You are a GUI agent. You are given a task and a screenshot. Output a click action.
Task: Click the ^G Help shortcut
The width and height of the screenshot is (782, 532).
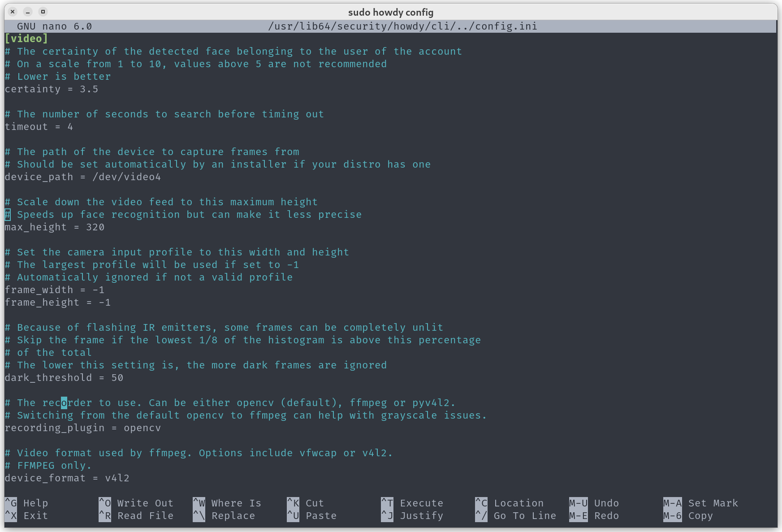26,503
